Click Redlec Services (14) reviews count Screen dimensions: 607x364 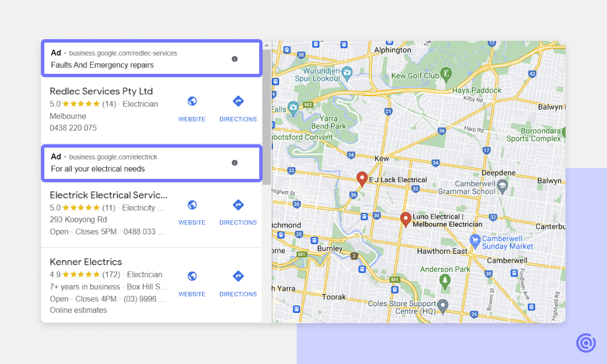pos(109,104)
